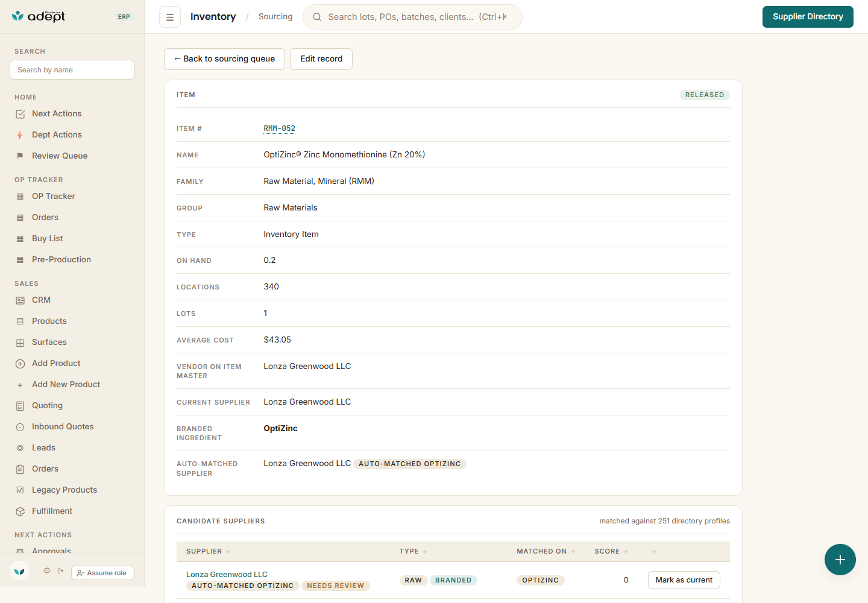
Task: Click the ERP badge beside the logo
Action: [124, 17]
